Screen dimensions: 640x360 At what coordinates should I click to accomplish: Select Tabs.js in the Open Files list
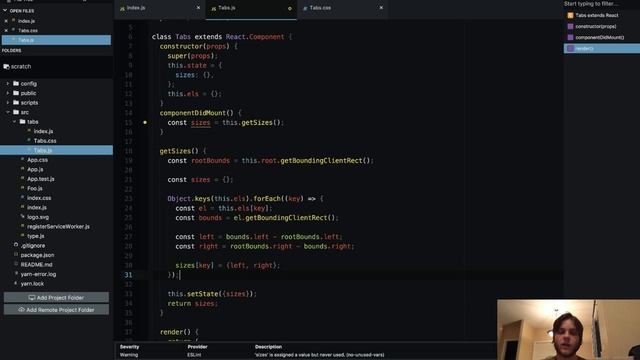[x=56, y=40]
